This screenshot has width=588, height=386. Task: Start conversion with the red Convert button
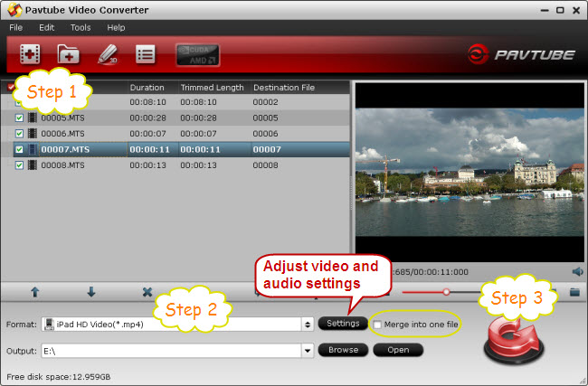click(514, 340)
